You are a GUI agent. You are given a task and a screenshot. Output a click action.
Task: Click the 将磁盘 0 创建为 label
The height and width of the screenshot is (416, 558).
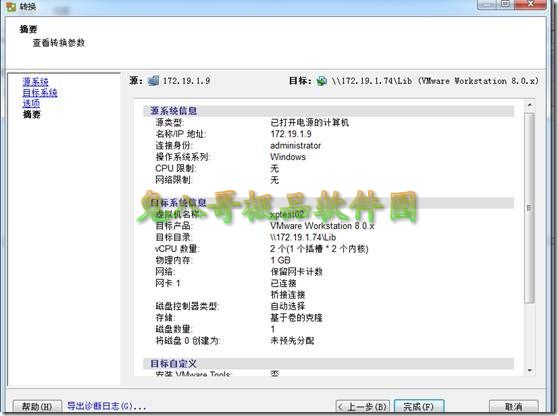tap(188, 341)
